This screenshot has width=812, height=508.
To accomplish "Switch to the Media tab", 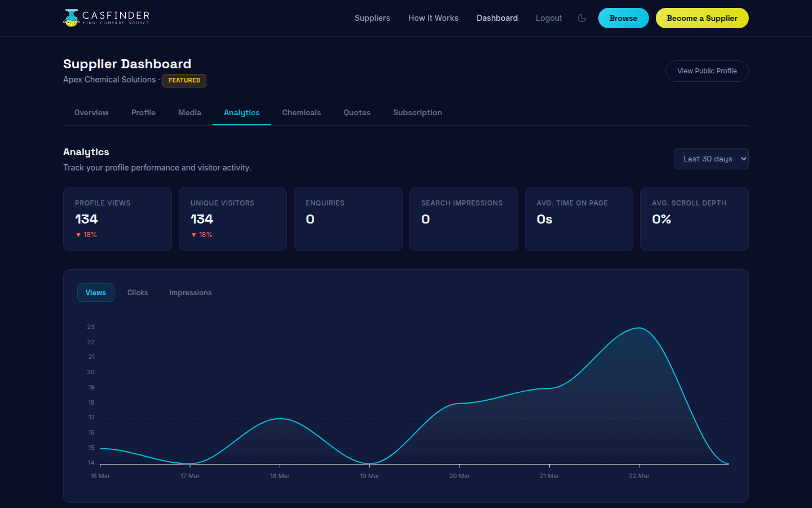I will [189, 112].
